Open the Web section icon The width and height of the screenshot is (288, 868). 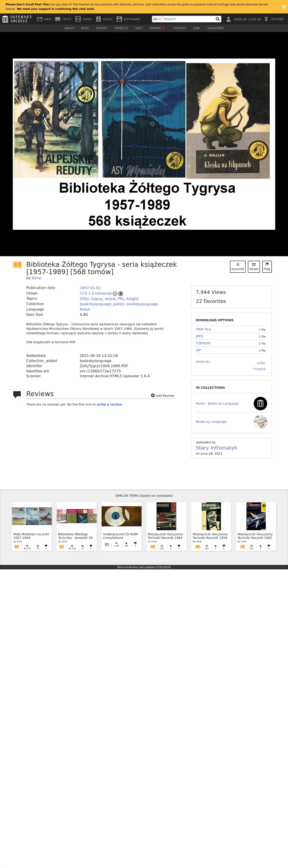40,19
